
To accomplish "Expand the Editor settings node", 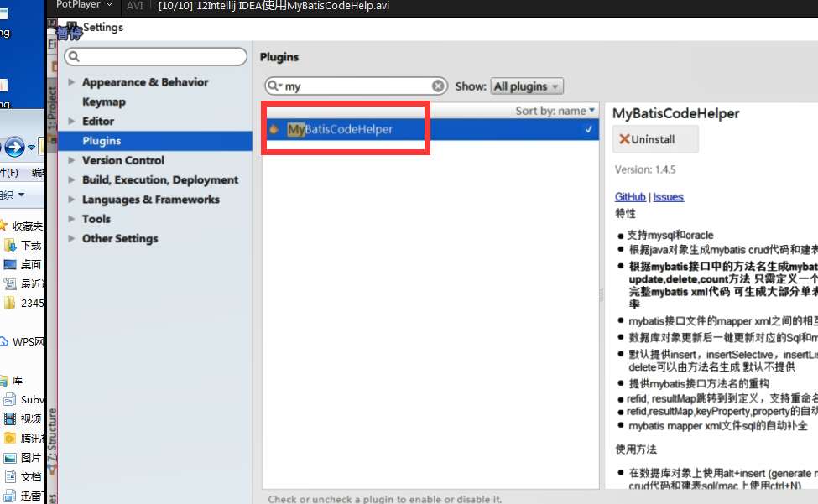I will pyautogui.click(x=71, y=121).
